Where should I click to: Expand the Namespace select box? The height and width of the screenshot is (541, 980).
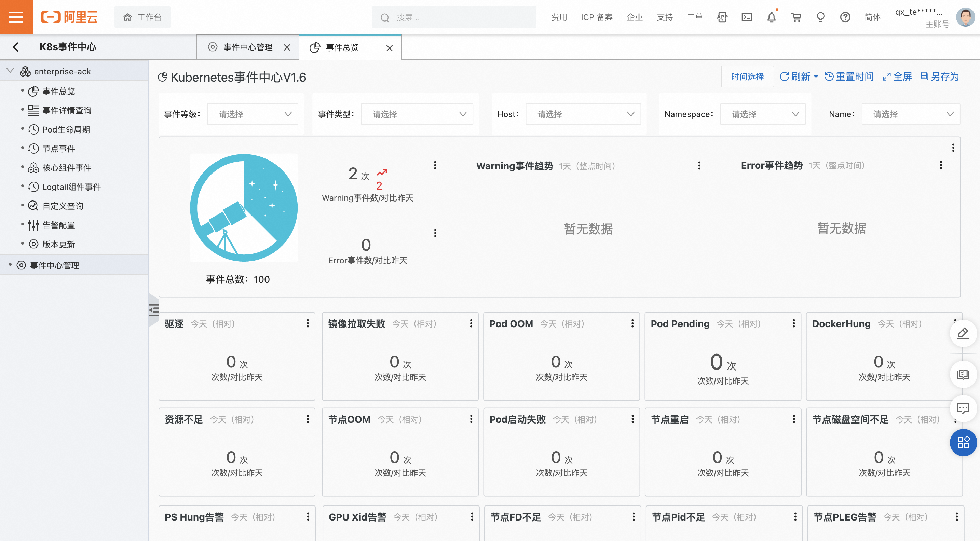click(762, 114)
